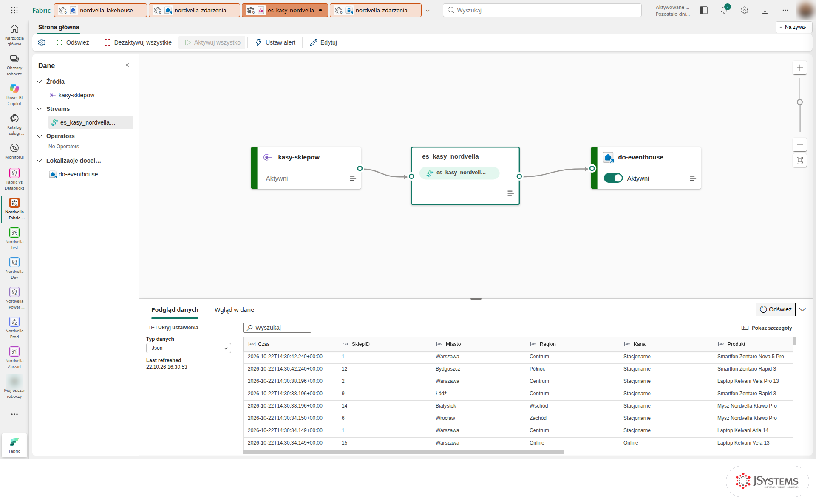Refresh the data preview with Odśwież
Screen dimensions: 816x504
(776, 309)
